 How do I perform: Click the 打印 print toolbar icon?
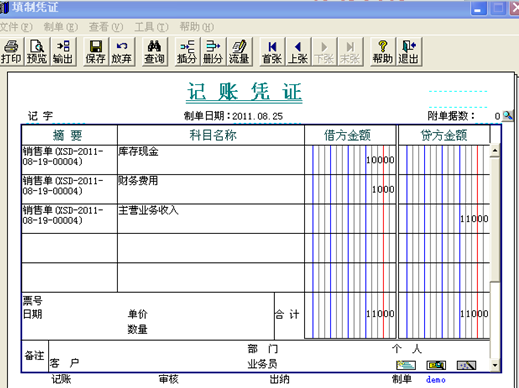point(11,52)
